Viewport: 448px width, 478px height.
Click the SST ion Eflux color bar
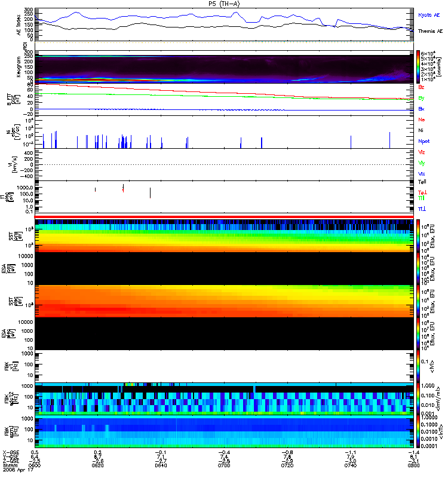tap(418, 235)
